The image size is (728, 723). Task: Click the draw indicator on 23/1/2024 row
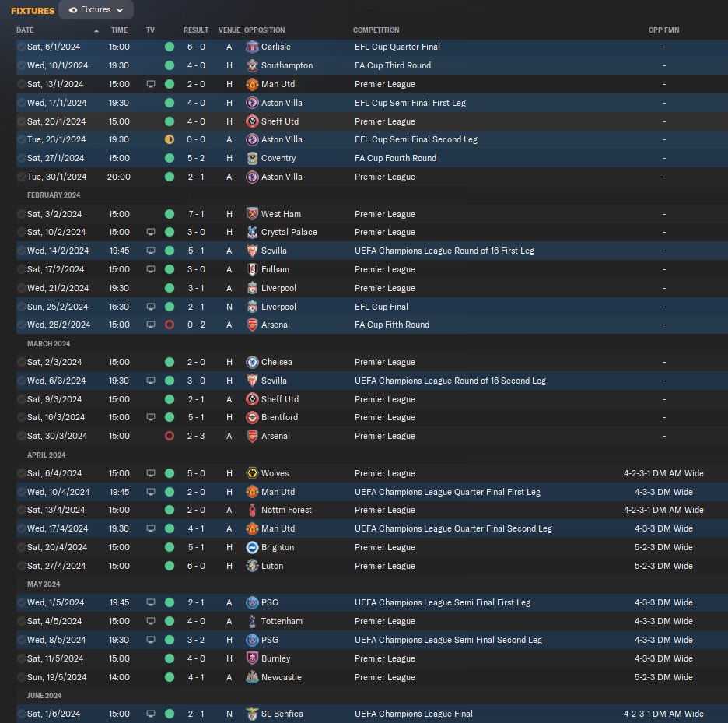tap(170, 139)
